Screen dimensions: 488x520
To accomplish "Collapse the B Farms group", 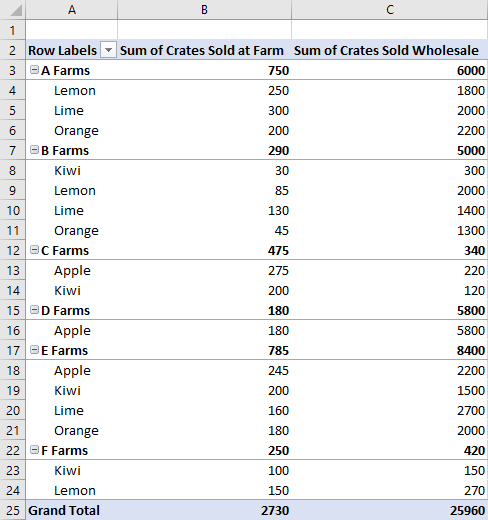I will (34, 150).
